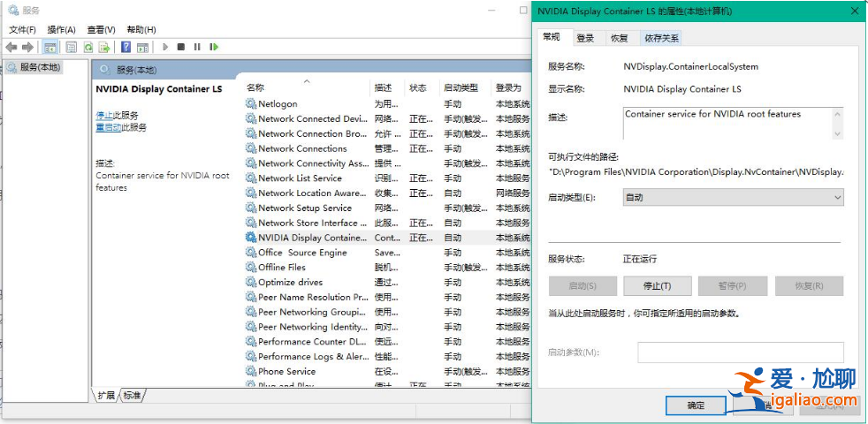Click the 启动(S) button
The width and height of the screenshot is (868, 424).
point(582,286)
